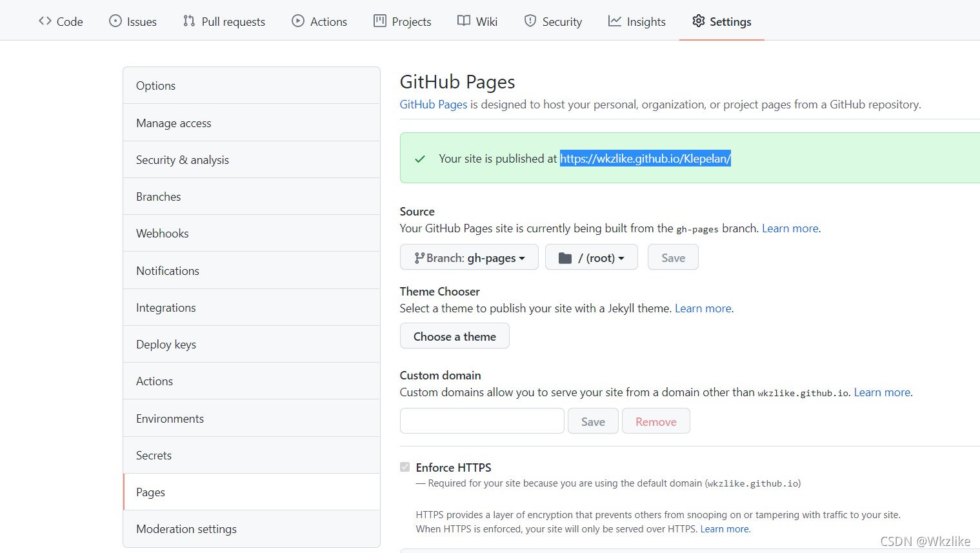This screenshot has width=980, height=553.
Task: Open Security & analysis settings
Action: click(252, 159)
